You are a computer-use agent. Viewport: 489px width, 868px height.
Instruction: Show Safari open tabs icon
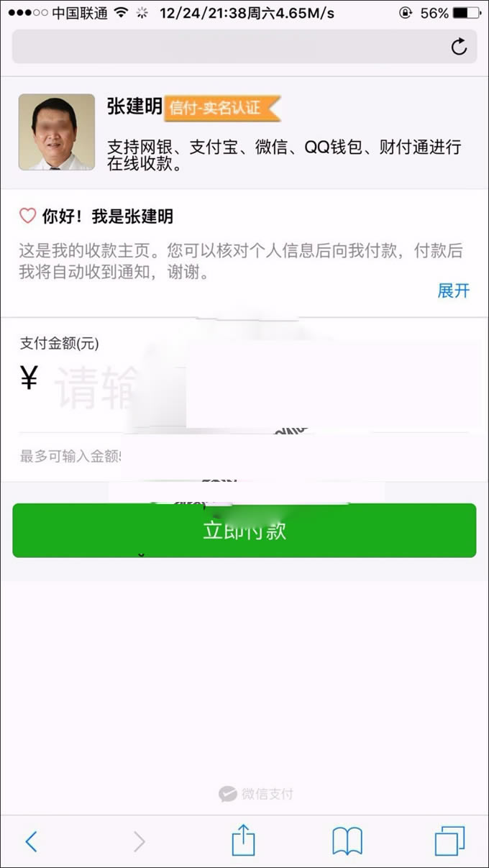pos(450,841)
